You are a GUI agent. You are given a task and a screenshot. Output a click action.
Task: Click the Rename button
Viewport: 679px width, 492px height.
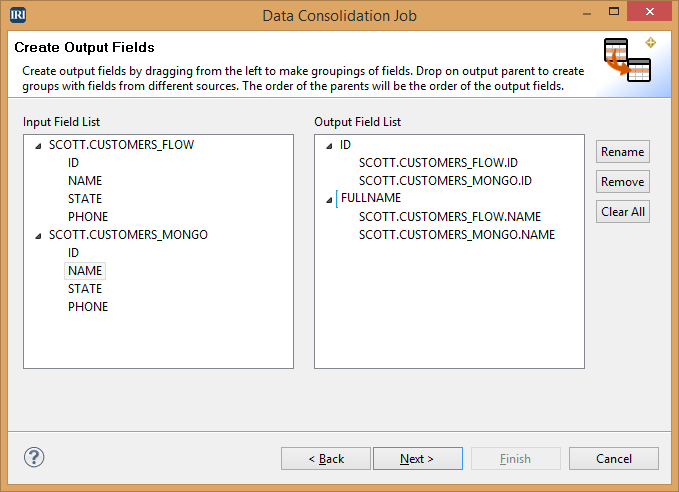point(623,152)
